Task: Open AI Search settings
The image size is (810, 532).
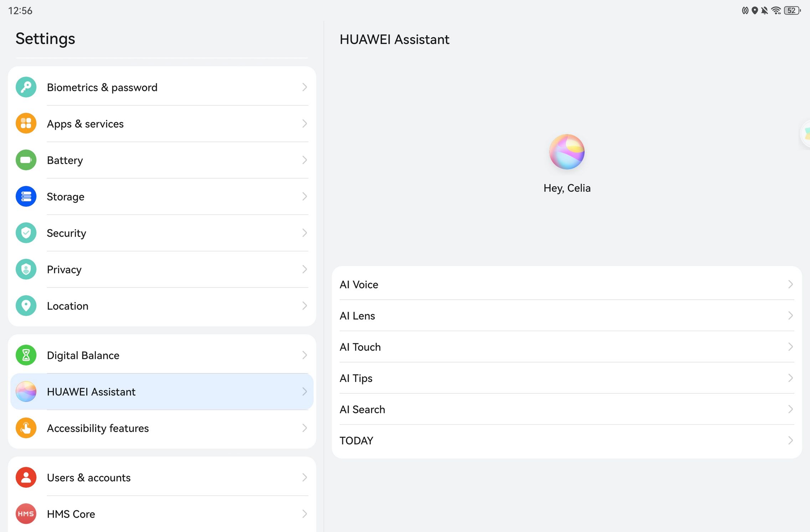Action: pyautogui.click(x=566, y=409)
